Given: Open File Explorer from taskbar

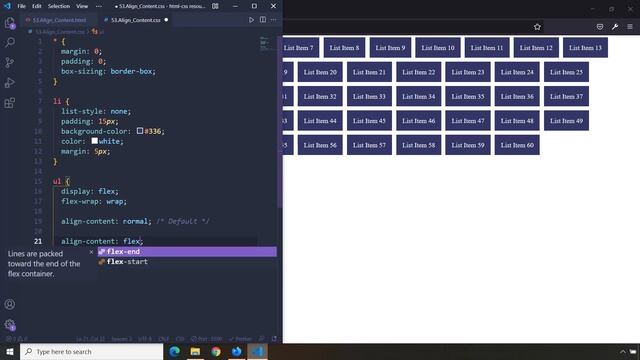Looking at the screenshot, I should (x=195, y=351).
